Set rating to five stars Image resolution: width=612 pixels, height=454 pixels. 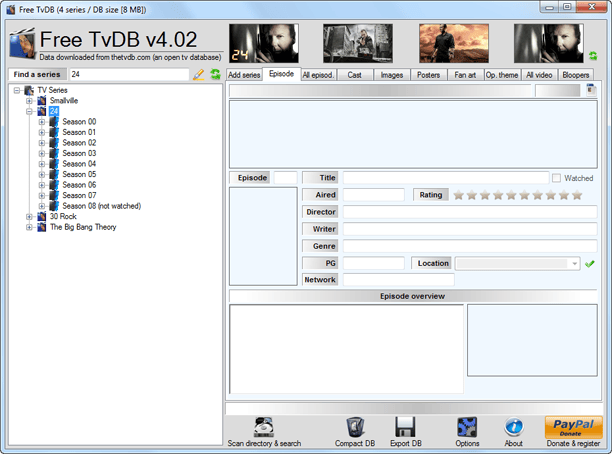point(511,195)
